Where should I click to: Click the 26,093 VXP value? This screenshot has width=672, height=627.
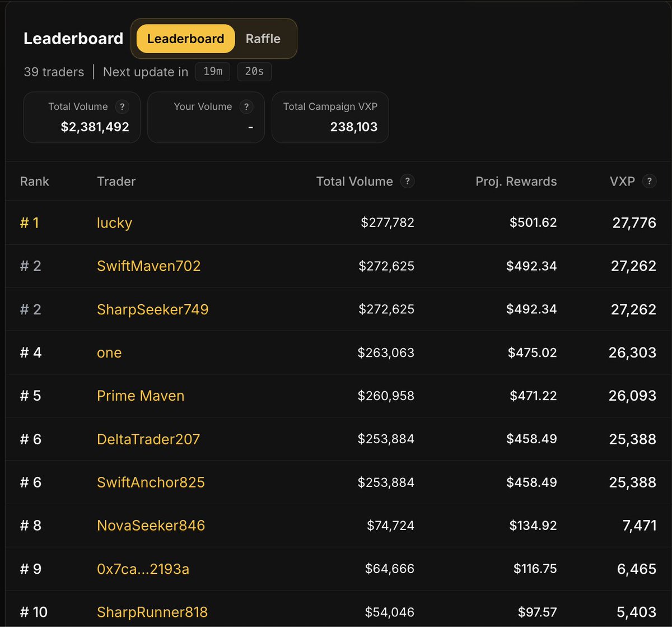tap(632, 396)
